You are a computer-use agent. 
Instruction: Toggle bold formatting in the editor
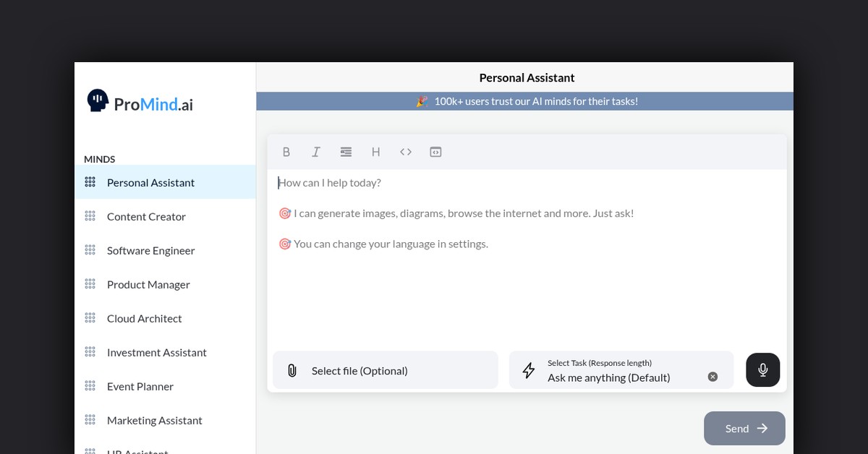click(x=286, y=152)
